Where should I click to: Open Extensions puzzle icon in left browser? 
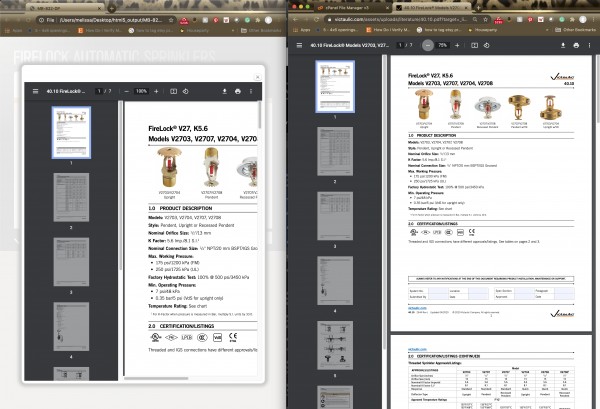258,20
